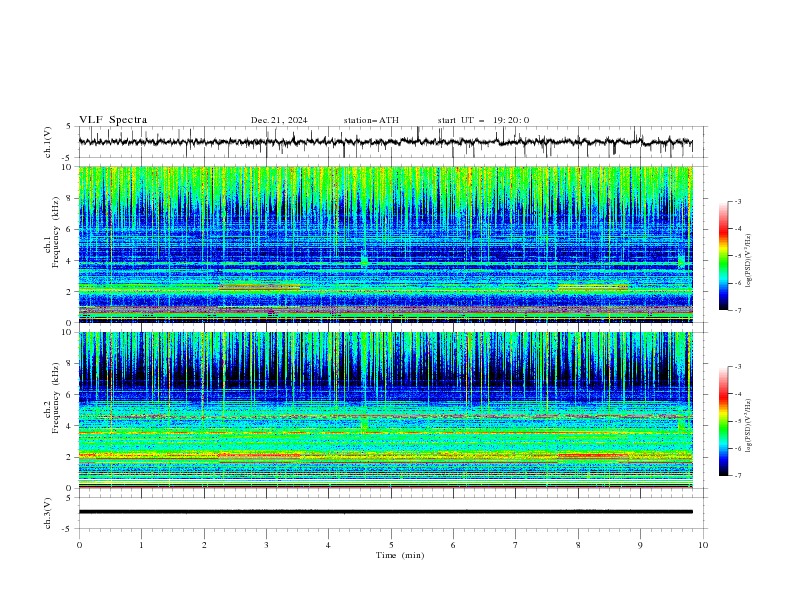
Task: Click the "0" tick on time axis
Action: click(79, 545)
